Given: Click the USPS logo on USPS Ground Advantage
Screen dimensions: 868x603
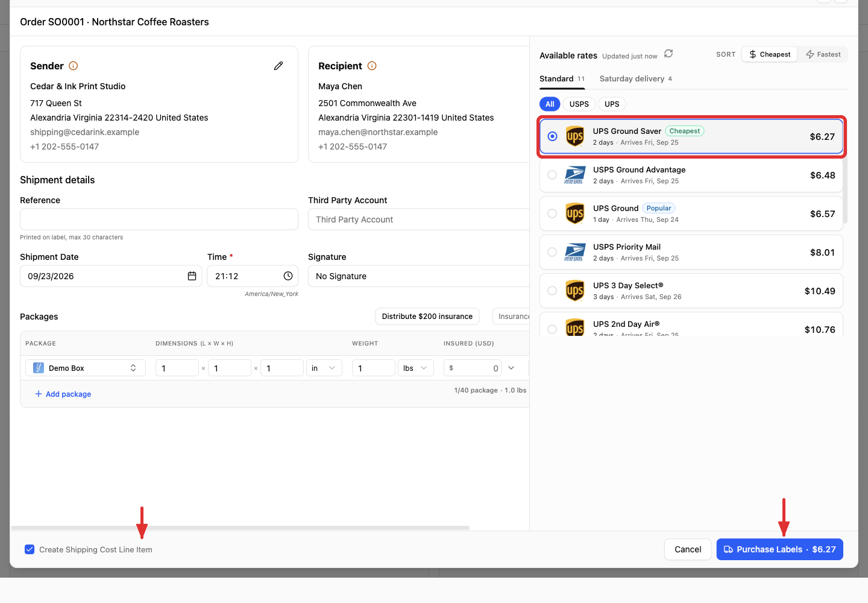Looking at the screenshot, I should pyautogui.click(x=575, y=175).
